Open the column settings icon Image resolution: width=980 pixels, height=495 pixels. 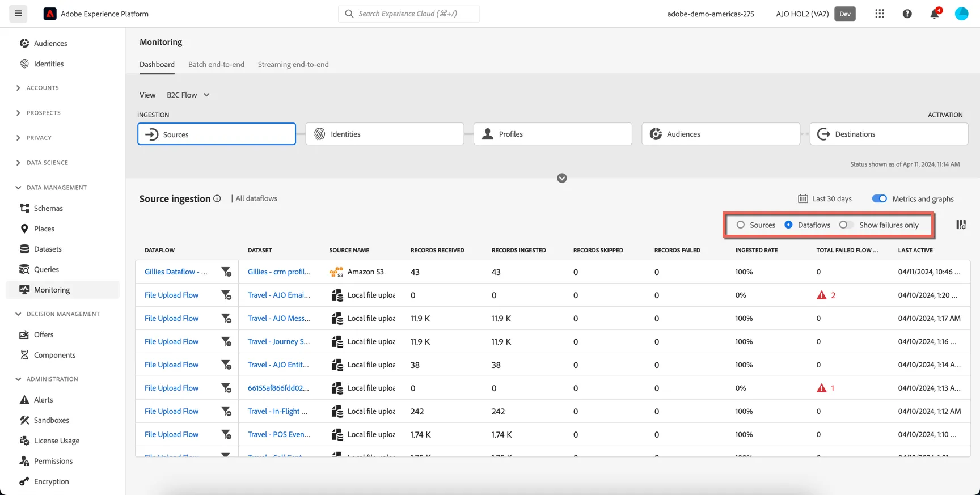point(961,225)
